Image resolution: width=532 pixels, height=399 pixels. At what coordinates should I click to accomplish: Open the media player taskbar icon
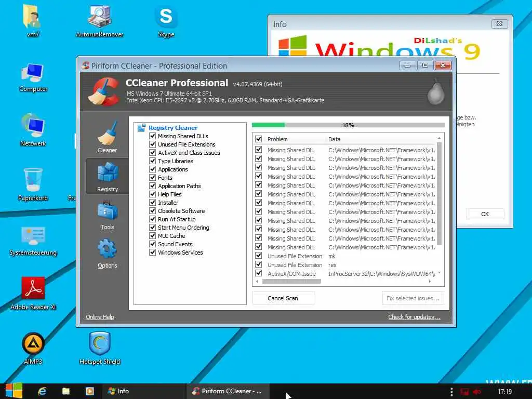coord(89,391)
